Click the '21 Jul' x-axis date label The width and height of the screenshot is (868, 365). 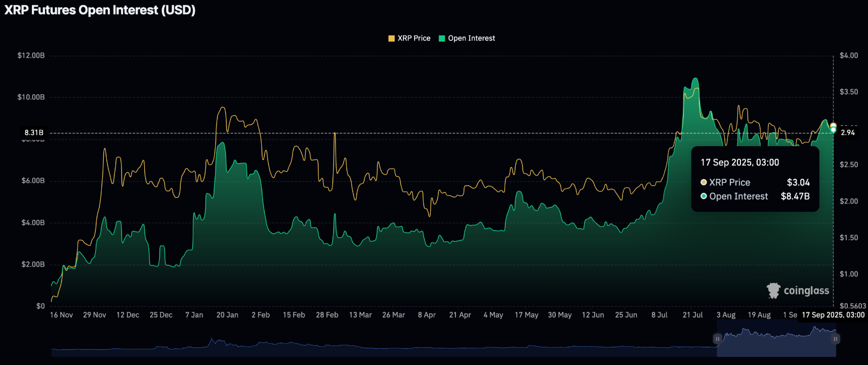pos(693,315)
